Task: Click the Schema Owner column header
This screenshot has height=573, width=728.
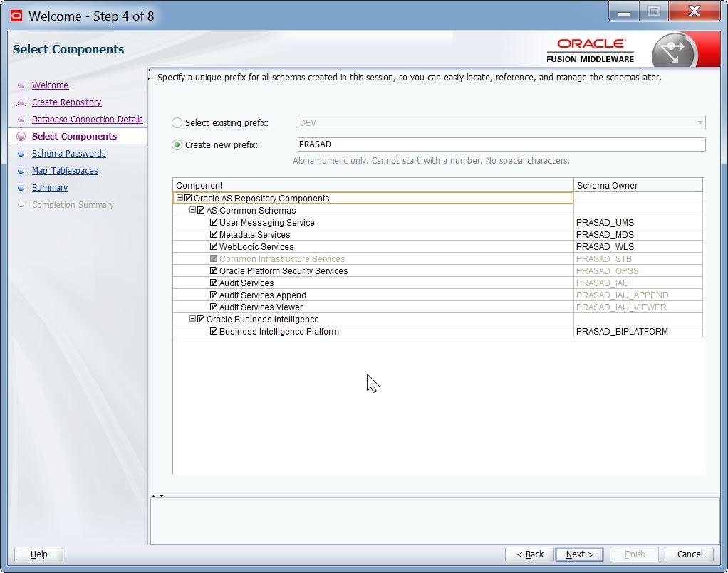Action: 638,185
